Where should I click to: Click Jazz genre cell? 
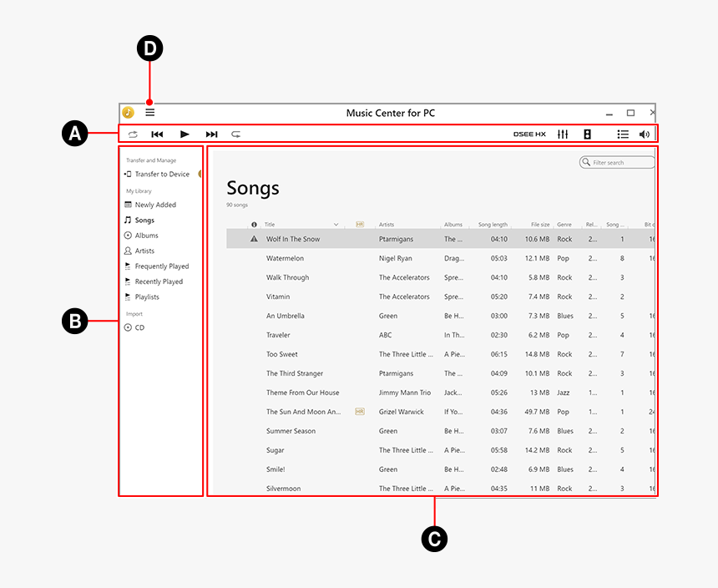coord(564,393)
